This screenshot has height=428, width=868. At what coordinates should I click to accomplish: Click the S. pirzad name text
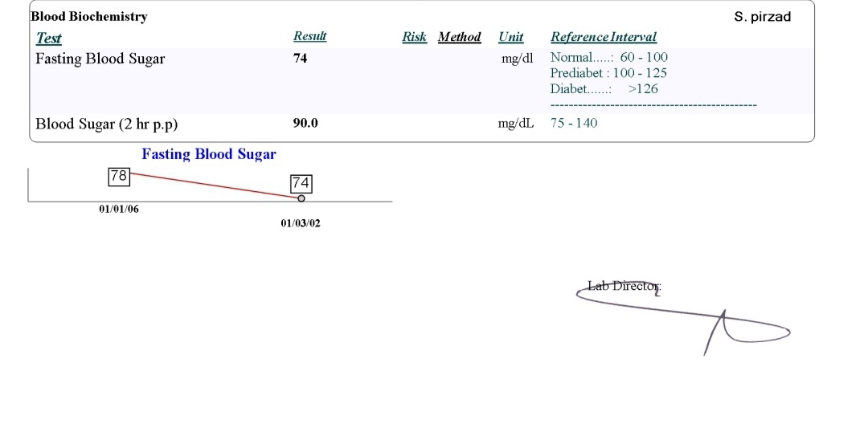[x=762, y=17]
